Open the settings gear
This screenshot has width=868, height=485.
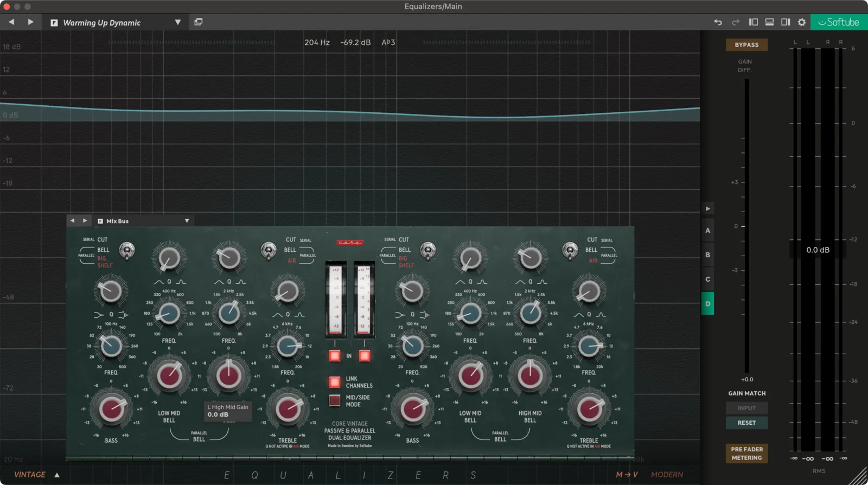pyautogui.click(x=802, y=22)
